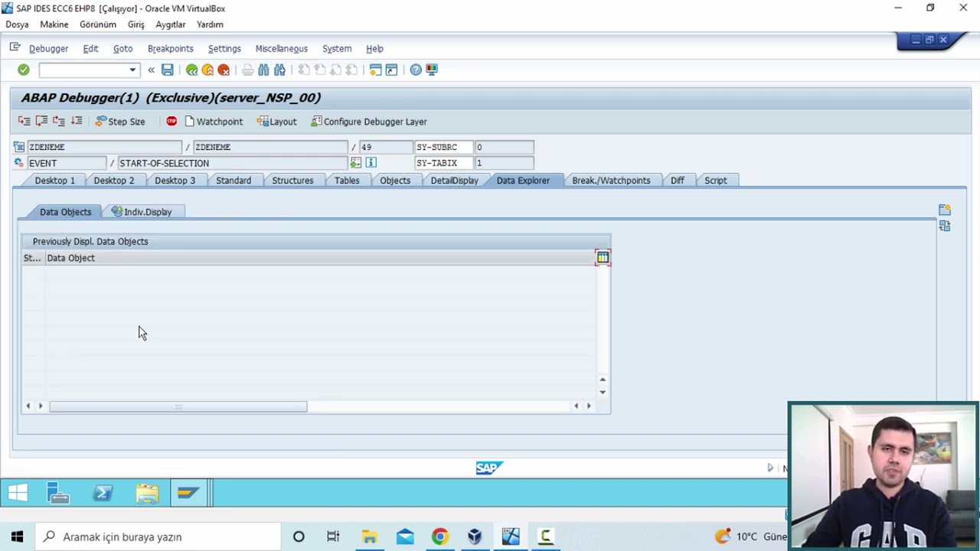Open the Debugger menu

pos(48,48)
